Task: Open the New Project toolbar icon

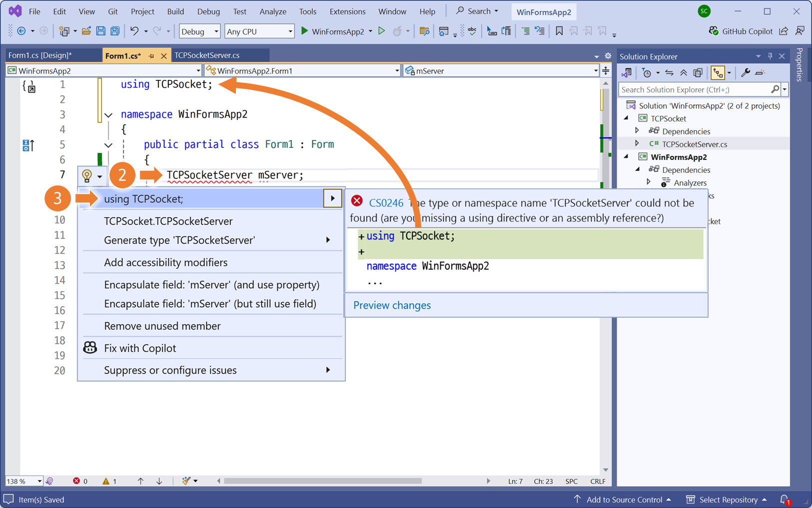Action: click(64, 31)
